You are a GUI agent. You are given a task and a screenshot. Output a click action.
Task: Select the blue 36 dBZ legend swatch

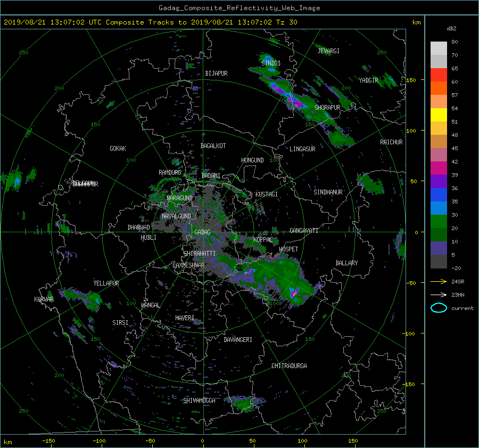(x=439, y=194)
